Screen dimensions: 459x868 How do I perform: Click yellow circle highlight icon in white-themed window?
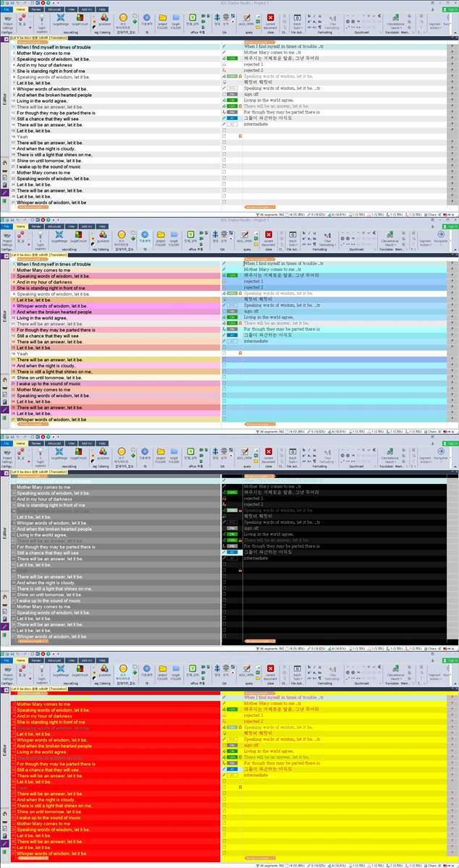click(x=123, y=20)
